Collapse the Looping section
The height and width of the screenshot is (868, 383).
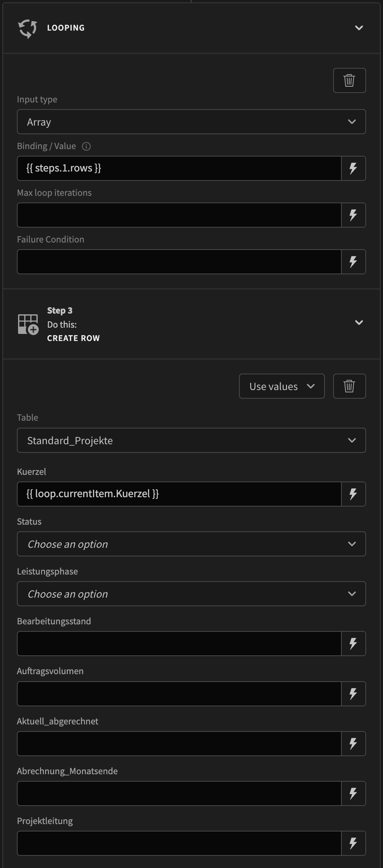coord(358,27)
